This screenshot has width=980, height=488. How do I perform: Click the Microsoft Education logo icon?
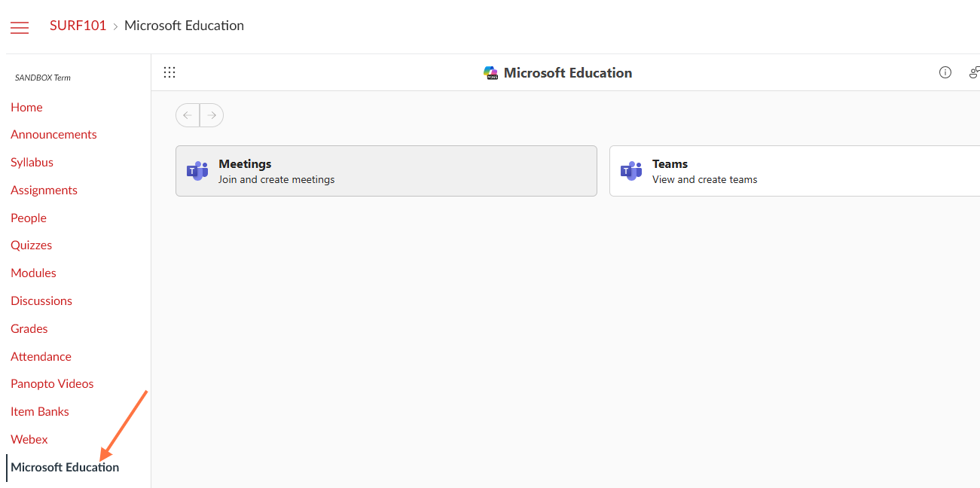[491, 73]
